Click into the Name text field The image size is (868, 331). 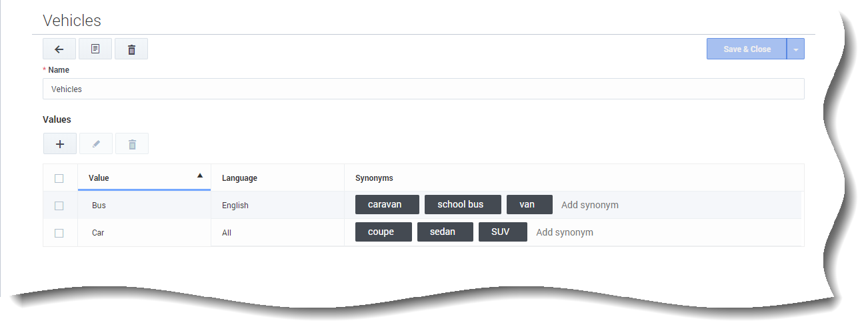click(423, 89)
